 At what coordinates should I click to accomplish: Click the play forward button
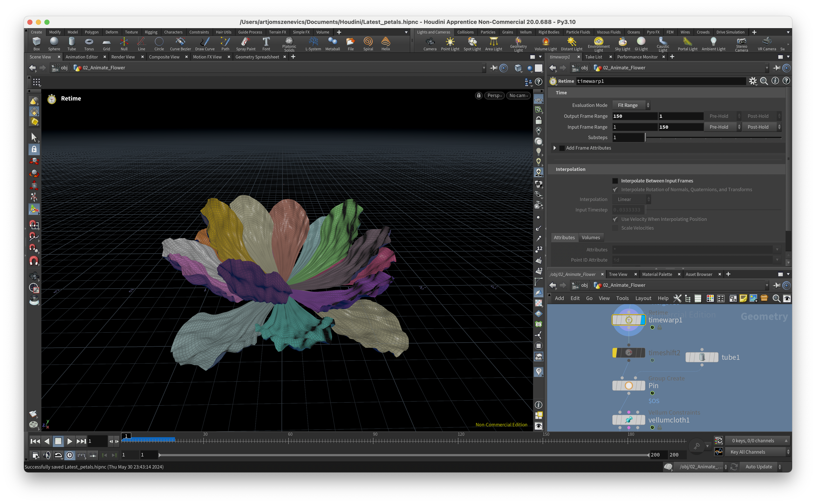69,441
